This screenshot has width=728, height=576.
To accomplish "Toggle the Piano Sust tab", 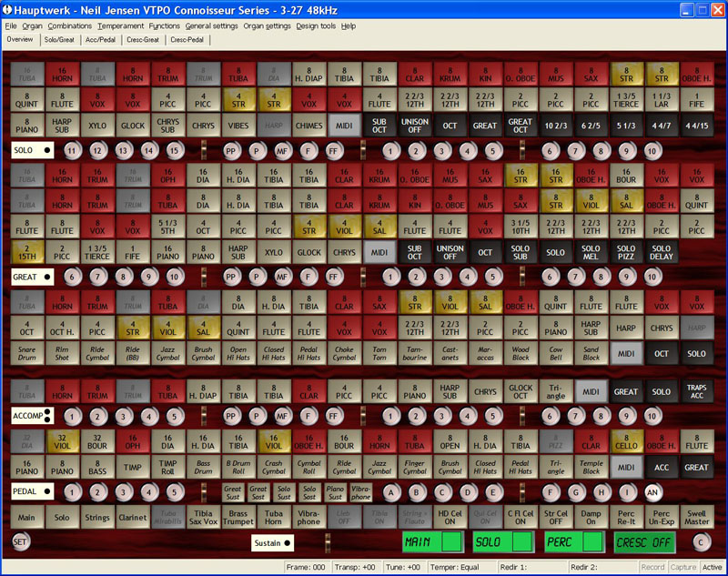I will (335, 492).
